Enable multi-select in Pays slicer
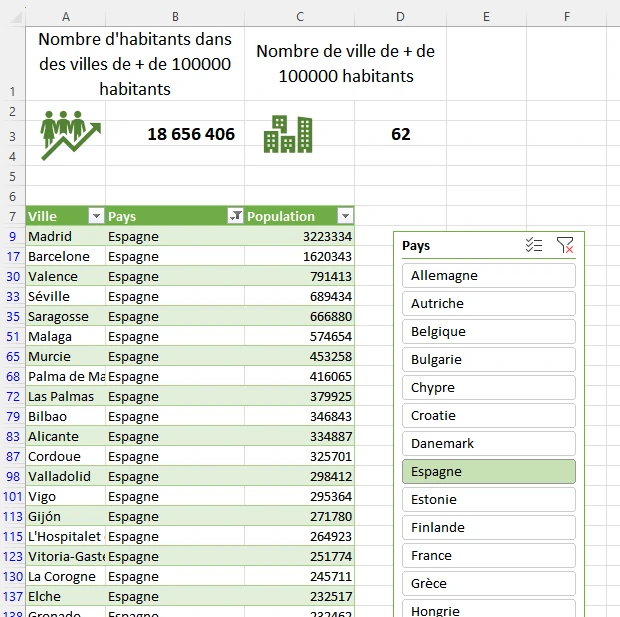This screenshot has width=620, height=617. pyautogui.click(x=534, y=245)
